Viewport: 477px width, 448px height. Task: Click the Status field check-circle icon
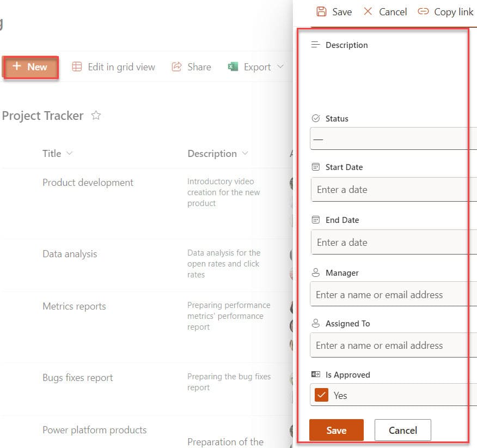tap(316, 118)
